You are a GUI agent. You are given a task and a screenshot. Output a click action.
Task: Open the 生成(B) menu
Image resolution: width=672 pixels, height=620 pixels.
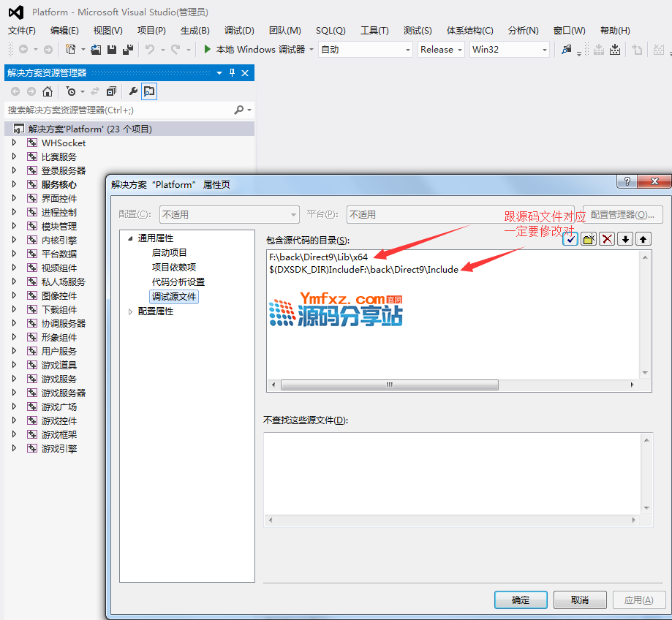point(195,31)
